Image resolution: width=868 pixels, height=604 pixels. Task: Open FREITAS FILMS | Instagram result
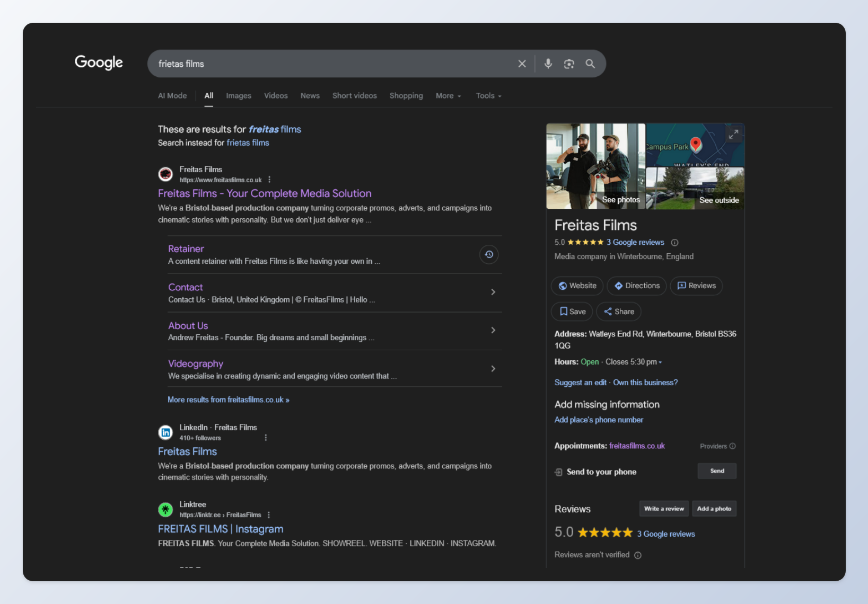(221, 529)
